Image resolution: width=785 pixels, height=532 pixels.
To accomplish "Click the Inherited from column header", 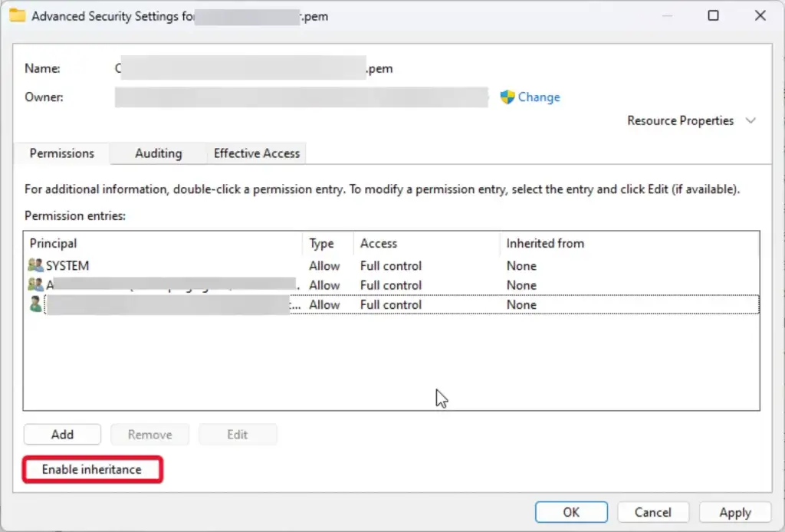I will click(x=545, y=244).
